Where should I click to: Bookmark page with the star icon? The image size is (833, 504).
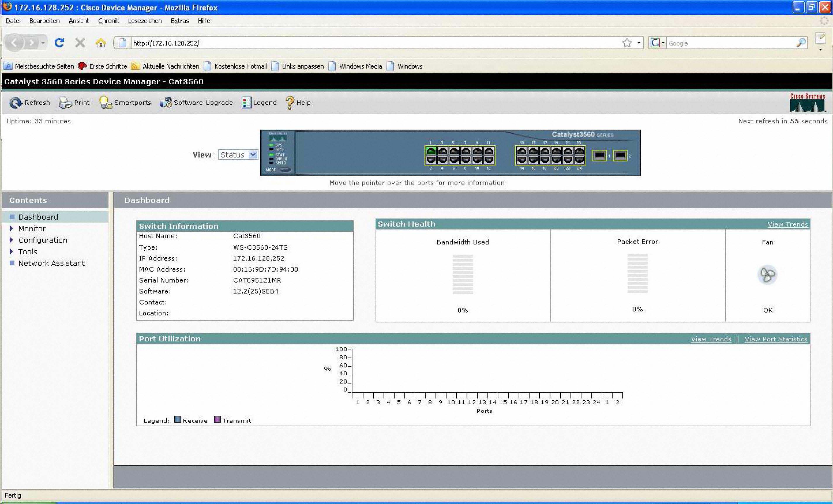tap(627, 43)
